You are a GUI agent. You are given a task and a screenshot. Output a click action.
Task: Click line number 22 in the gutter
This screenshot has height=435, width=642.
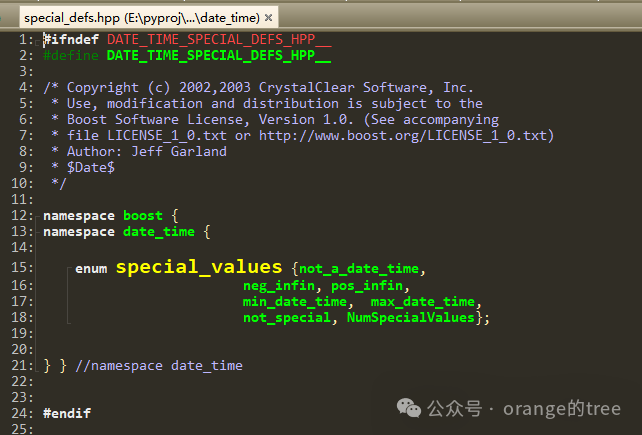(23, 381)
